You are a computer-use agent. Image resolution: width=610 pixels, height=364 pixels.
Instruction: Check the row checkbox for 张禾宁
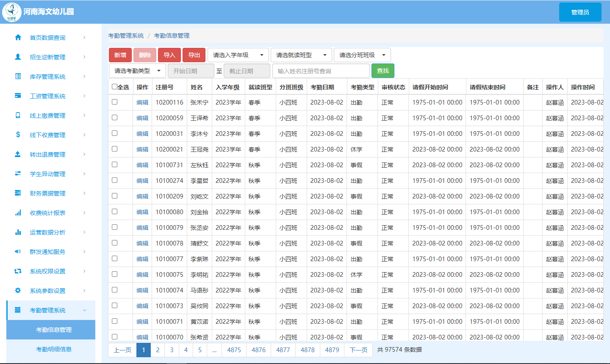[x=114, y=102]
